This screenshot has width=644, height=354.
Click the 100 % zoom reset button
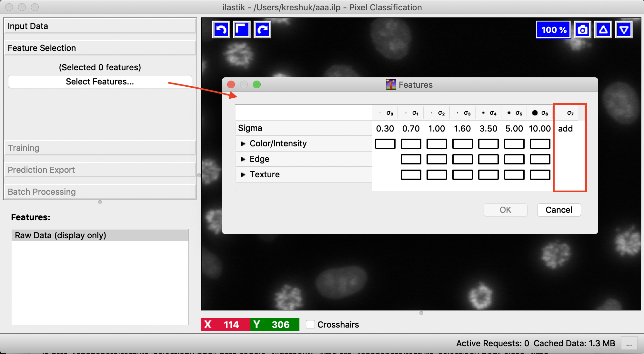tap(553, 30)
